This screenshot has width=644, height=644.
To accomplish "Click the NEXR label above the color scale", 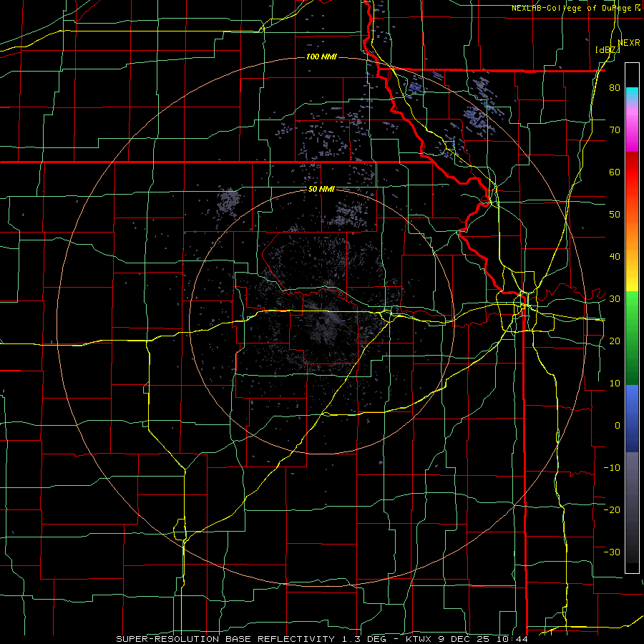I will click(x=629, y=43).
